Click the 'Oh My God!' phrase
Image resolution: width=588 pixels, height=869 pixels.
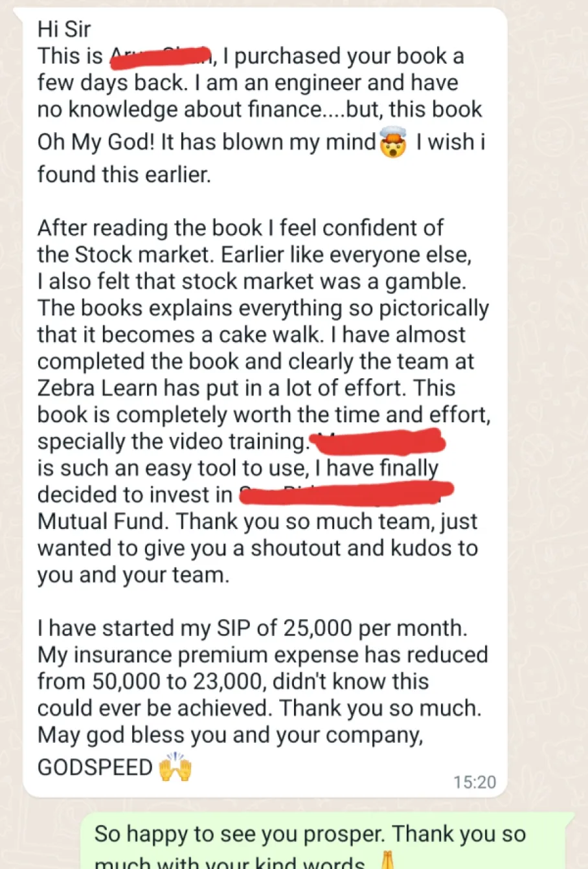(x=96, y=142)
